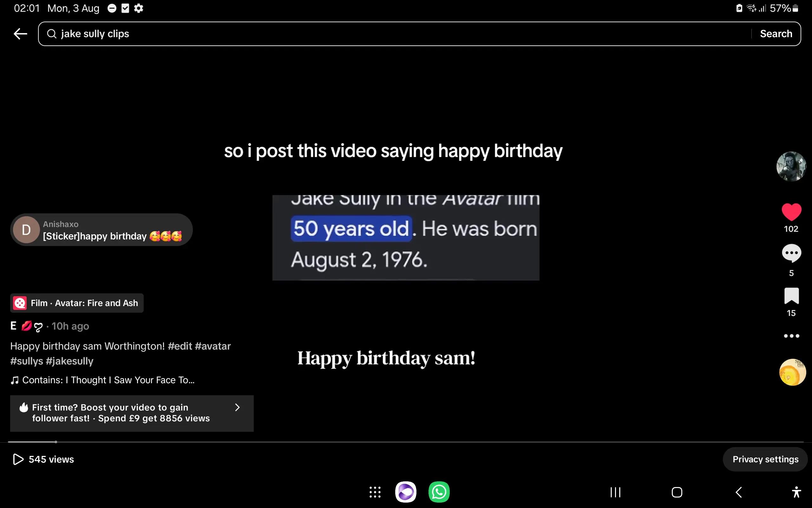Tap the like count '102'

[791, 229]
